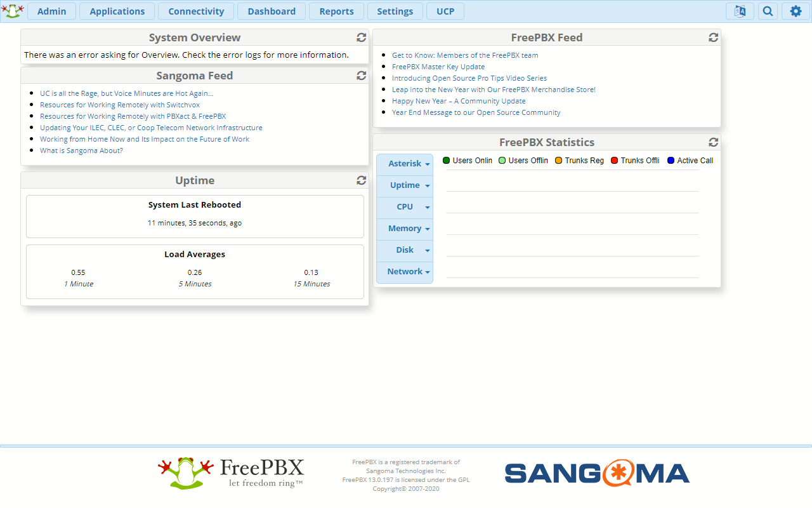Toggle the Users Online legend series
Viewport: 812px width, 508px height.
click(x=468, y=161)
